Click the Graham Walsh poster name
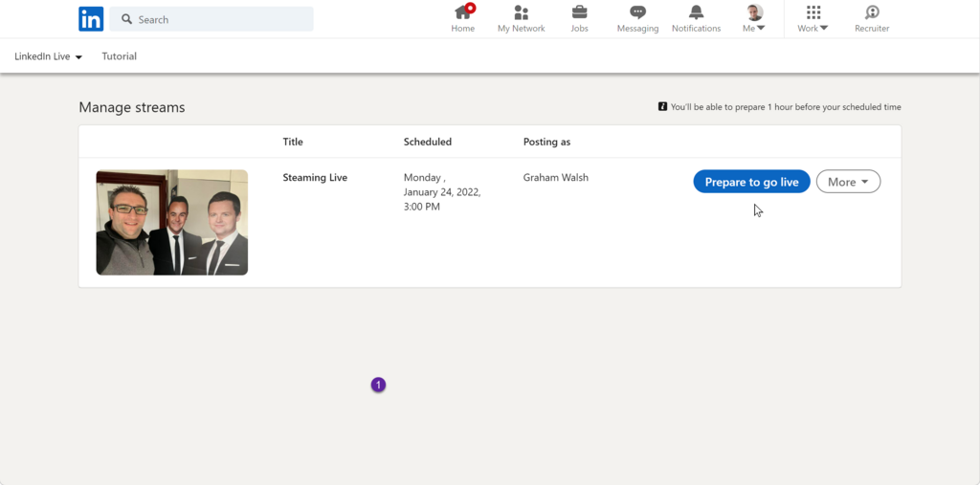The image size is (980, 485). 556,178
